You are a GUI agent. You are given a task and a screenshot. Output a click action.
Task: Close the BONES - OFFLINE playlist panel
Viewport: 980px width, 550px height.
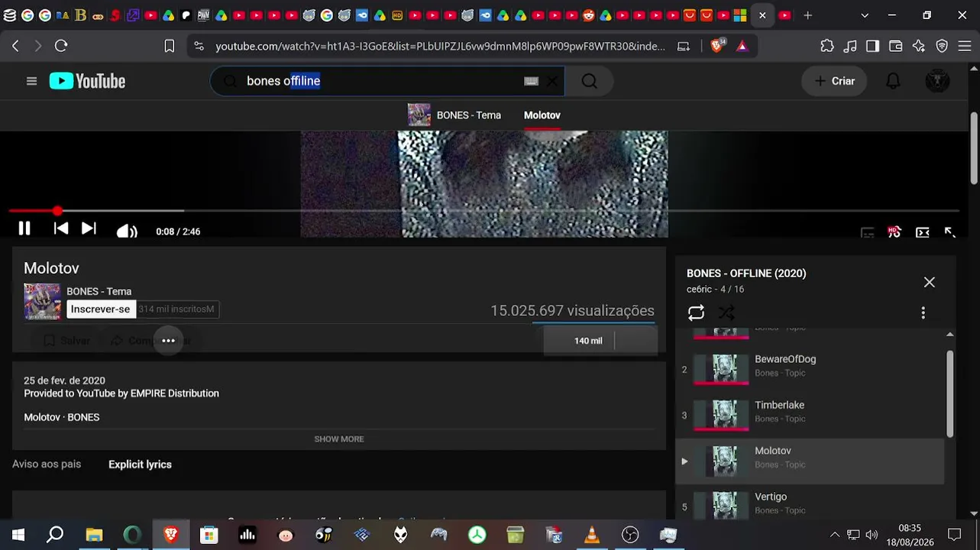coord(929,282)
